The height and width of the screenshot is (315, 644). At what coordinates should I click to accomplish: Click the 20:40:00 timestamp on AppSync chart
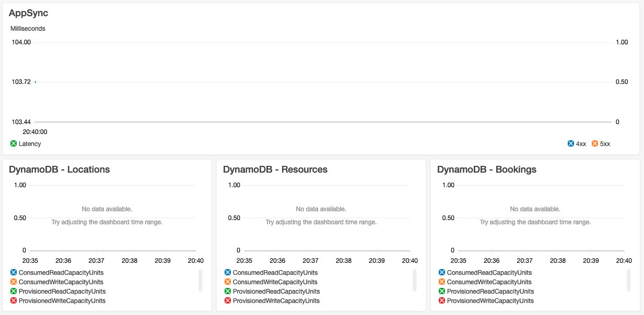pyautogui.click(x=35, y=132)
